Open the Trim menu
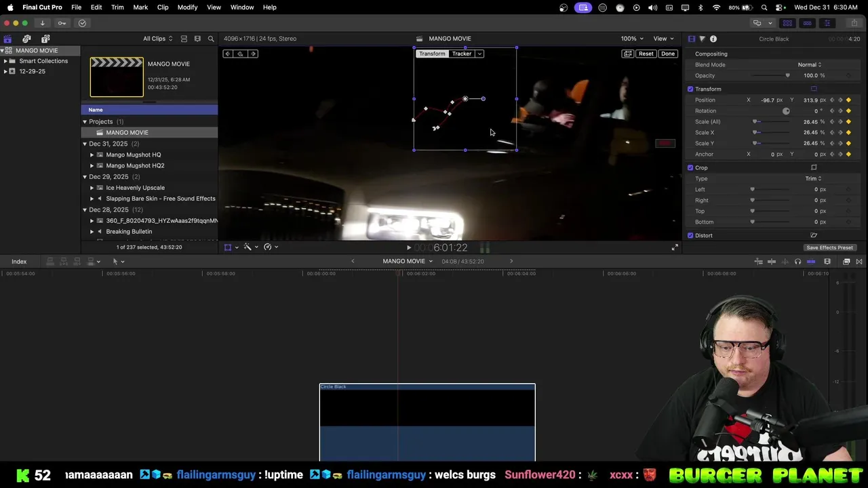The height and width of the screenshot is (488, 868). pyautogui.click(x=117, y=7)
